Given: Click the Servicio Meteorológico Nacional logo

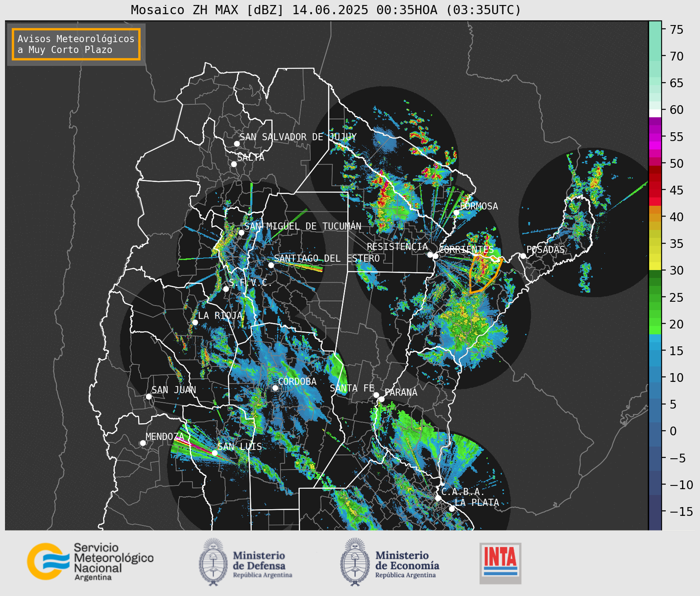Looking at the screenshot, I should 90,561.
